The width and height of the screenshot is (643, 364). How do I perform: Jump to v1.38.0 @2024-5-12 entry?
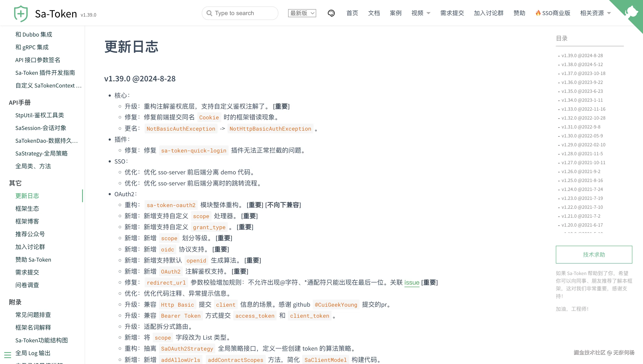coord(582,65)
